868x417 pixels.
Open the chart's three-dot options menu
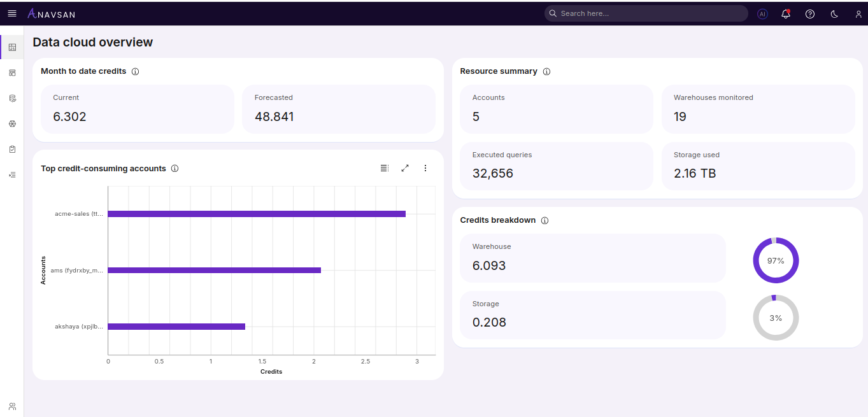pyautogui.click(x=425, y=168)
